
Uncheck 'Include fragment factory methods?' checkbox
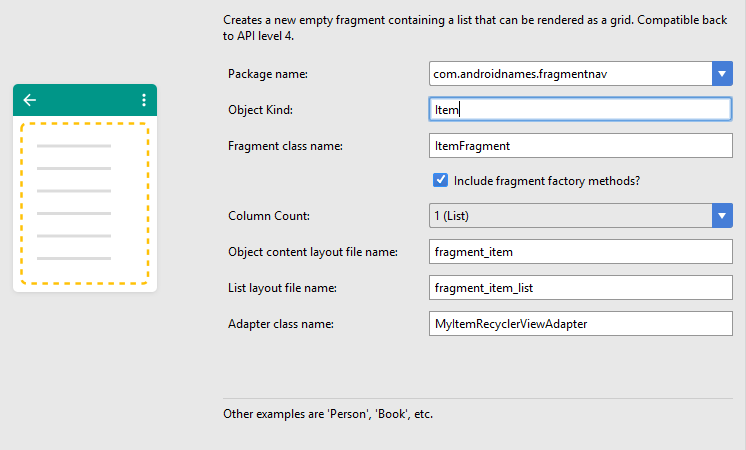coord(440,180)
